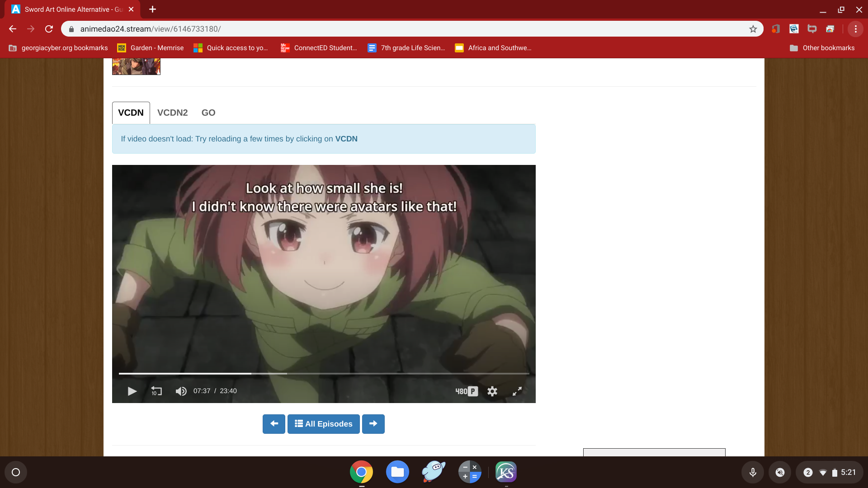The height and width of the screenshot is (488, 868).
Task: Launch Chrome from the shelf
Action: point(361,472)
